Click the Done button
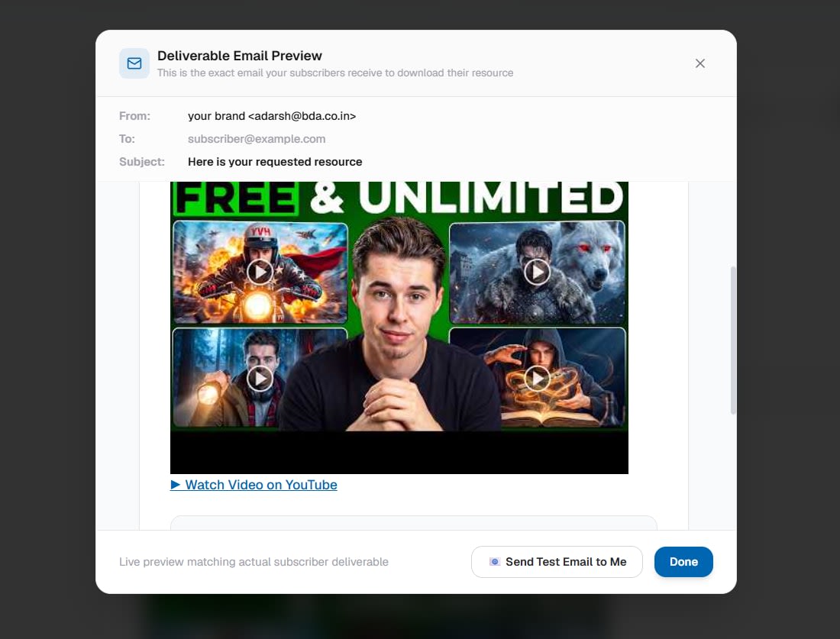840x639 pixels. pyautogui.click(x=683, y=562)
